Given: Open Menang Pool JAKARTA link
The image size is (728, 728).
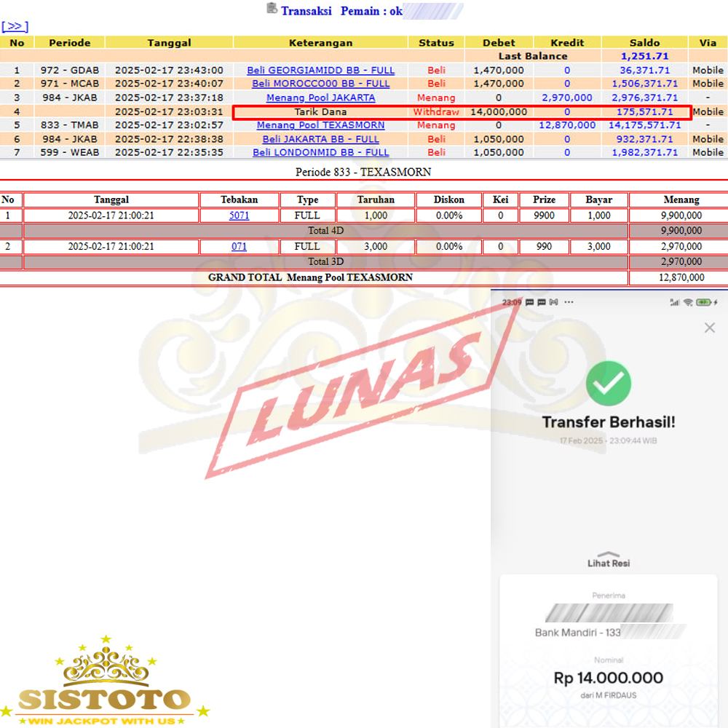Looking at the screenshot, I should tap(320, 98).
